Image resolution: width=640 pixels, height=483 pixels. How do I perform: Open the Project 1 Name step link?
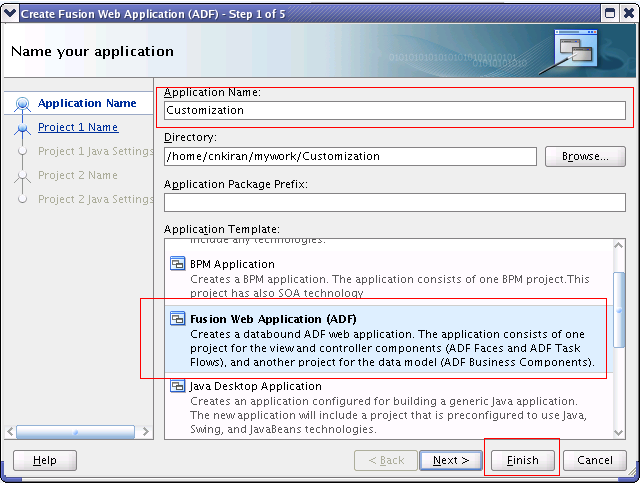tap(78, 127)
